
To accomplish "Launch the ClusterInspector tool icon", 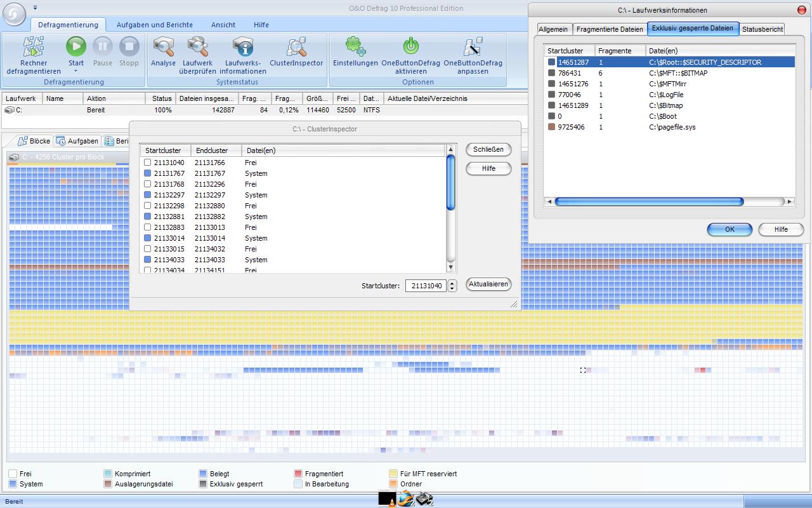I will click(x=296, y=47).
